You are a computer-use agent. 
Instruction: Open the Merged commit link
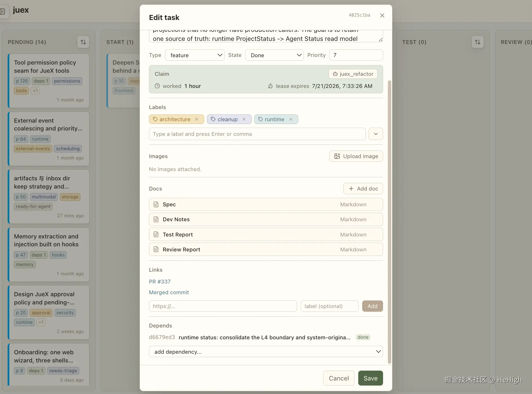169,292
